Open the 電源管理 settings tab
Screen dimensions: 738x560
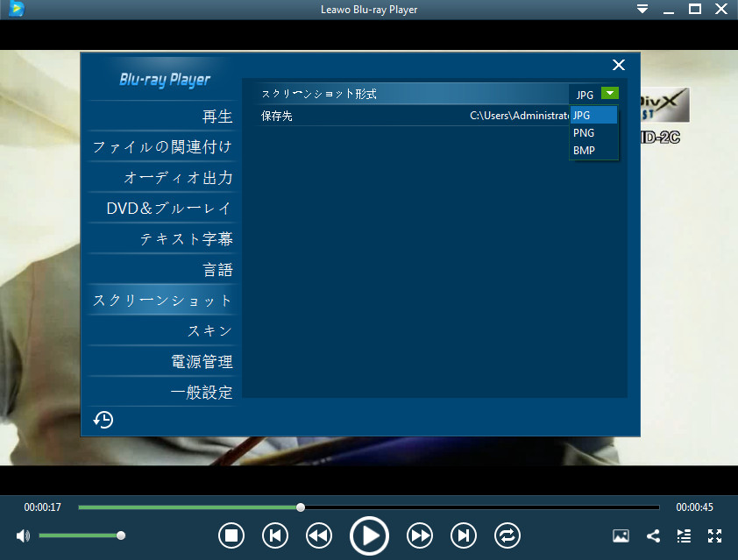162,361
